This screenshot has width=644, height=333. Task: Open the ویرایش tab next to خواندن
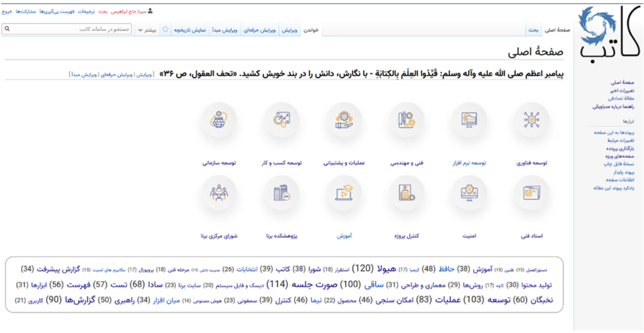point(289,30)
